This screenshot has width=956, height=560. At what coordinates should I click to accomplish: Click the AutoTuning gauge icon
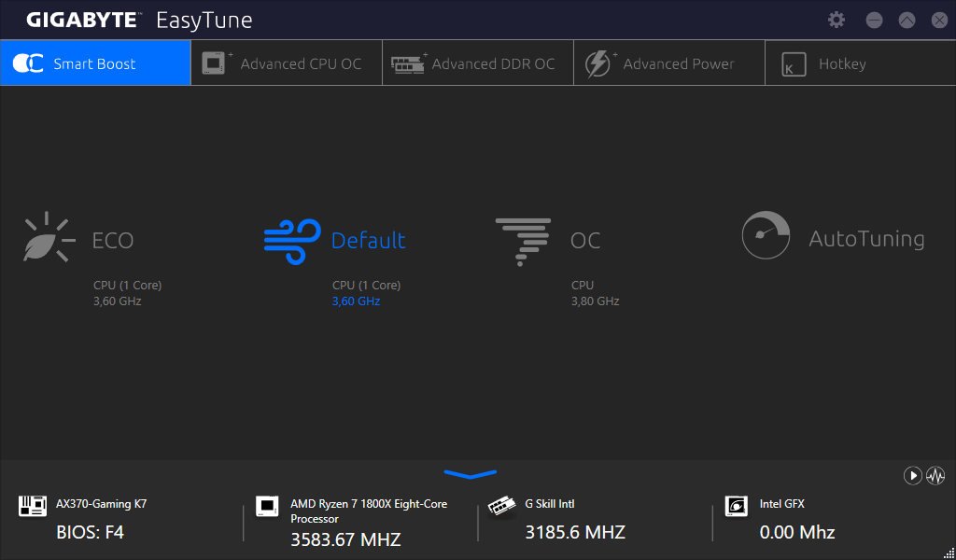[x=766, y=235]
